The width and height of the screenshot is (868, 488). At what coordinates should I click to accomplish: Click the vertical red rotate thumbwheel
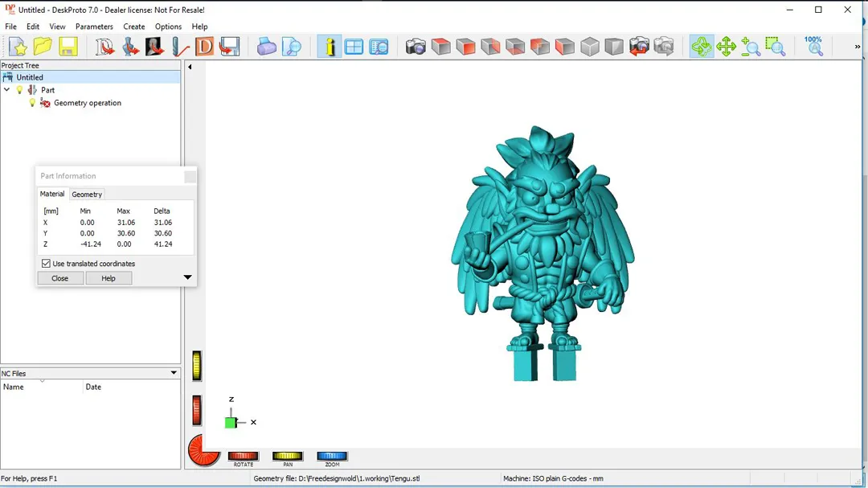click(x=197, y=411)
